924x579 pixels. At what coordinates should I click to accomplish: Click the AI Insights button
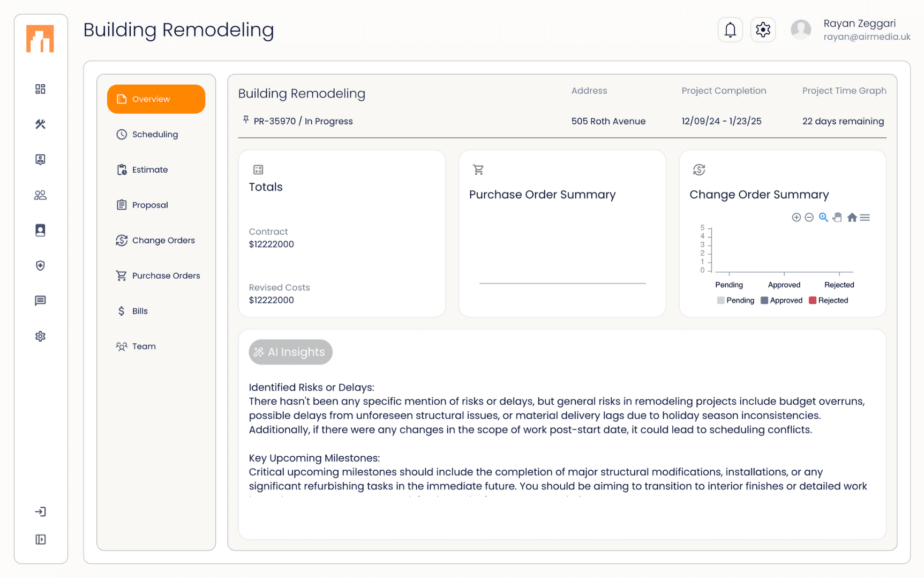tap(290, 352)
